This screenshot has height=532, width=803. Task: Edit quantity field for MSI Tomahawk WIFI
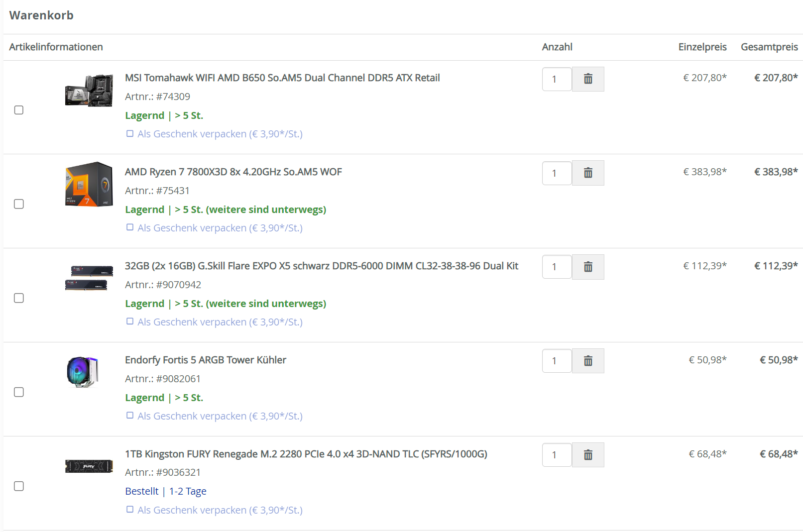(557, 79)
